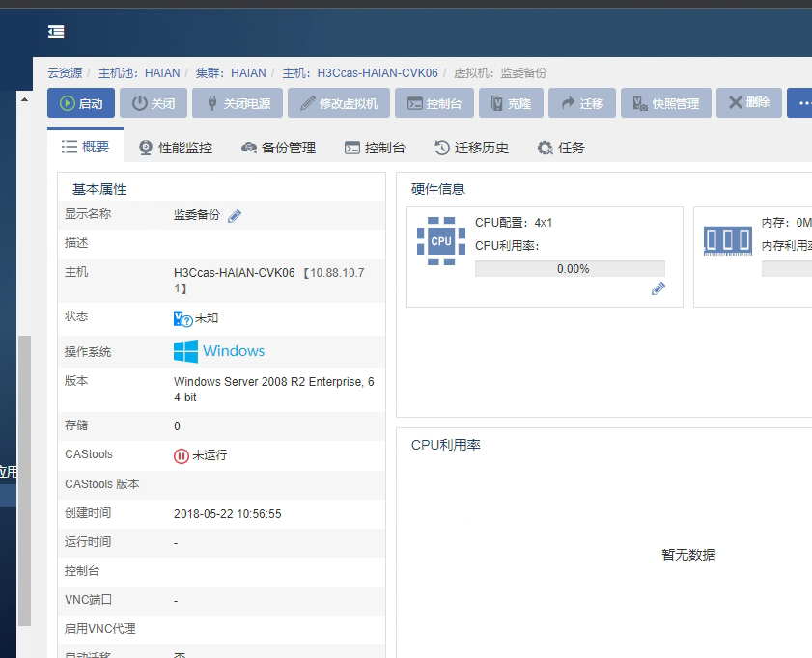Click the memory module icon
This screenshot has height=658, width=812.
pyautogui.click(x=728, y=240)
